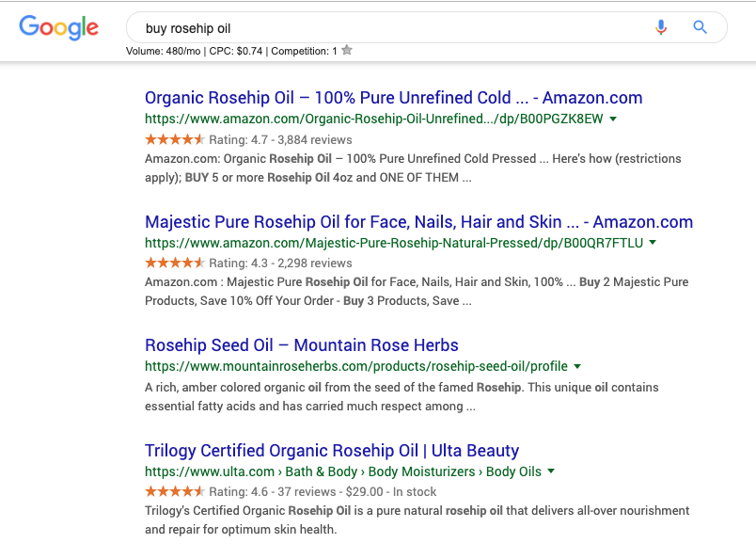Open Majestic Pure Rosehip Oil result title

tap(418, 222)
